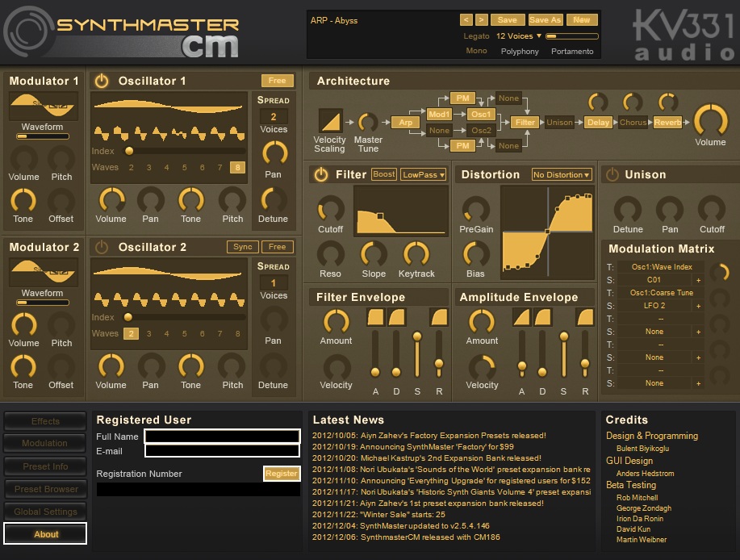The height and width of the screenshot is (560, 740).
Task: Go to the previous preset arrow
Action: point(466,20)
